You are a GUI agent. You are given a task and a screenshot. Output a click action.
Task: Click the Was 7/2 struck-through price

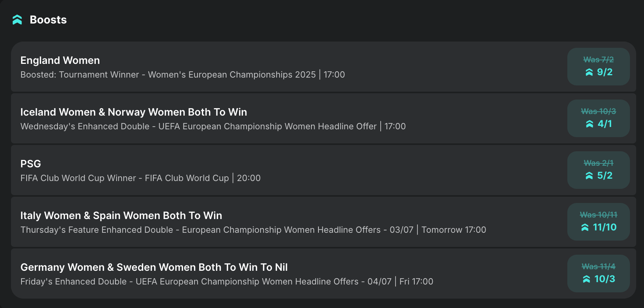[x=599, y=60]
